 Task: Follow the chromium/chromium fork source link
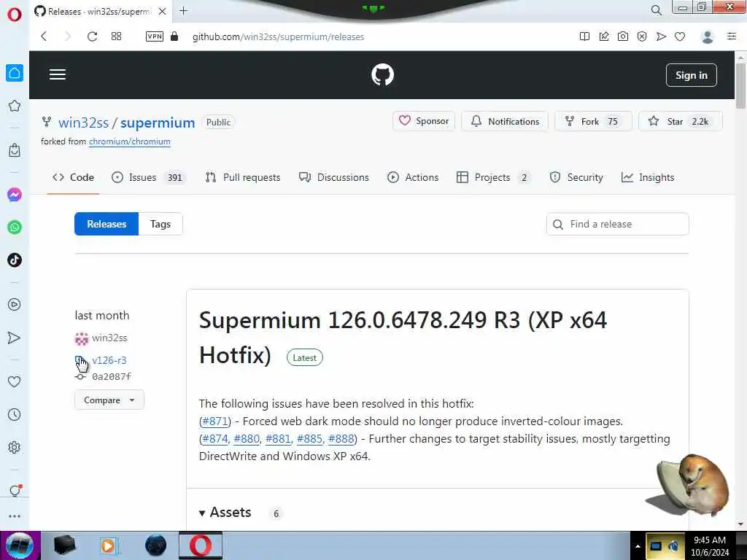click(130, 141)
